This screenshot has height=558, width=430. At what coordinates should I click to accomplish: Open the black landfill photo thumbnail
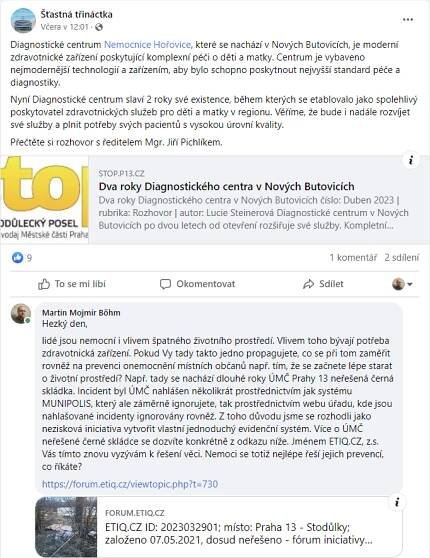click(x=66, y=527)
